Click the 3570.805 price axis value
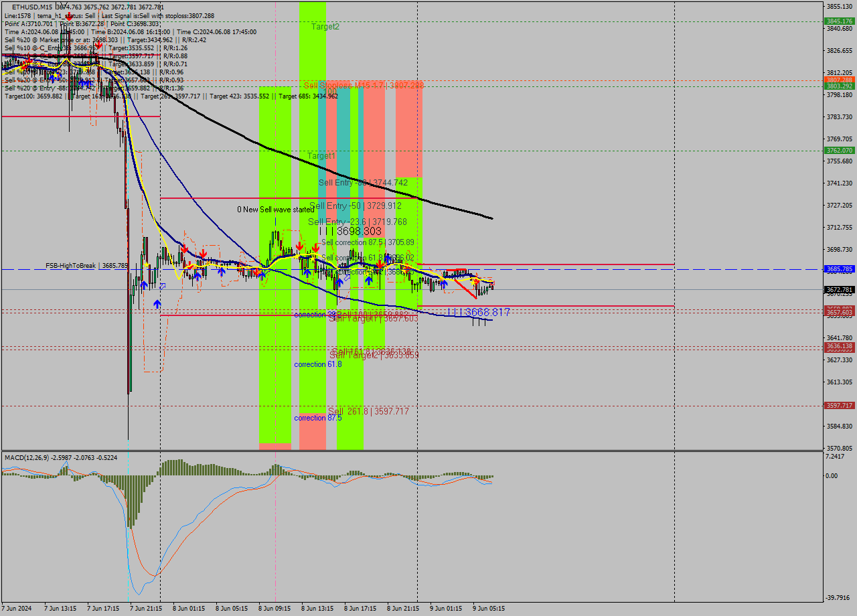The height and width of the screenshot is (616, 857). pyautogui.click(x=839, y=448)
